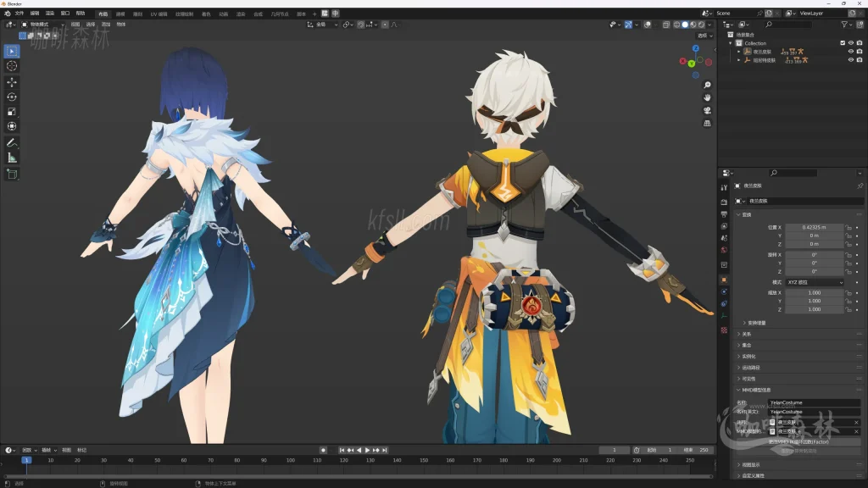868x488 pixels.
Task: Open the object mode dropdown 物体模式
Action: [42, 25]
